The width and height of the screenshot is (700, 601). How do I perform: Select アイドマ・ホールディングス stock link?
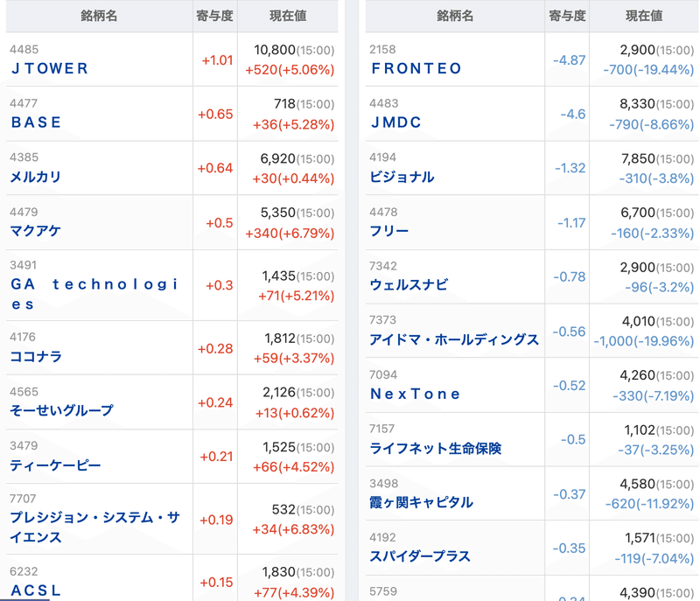click(x=454, y=339)
